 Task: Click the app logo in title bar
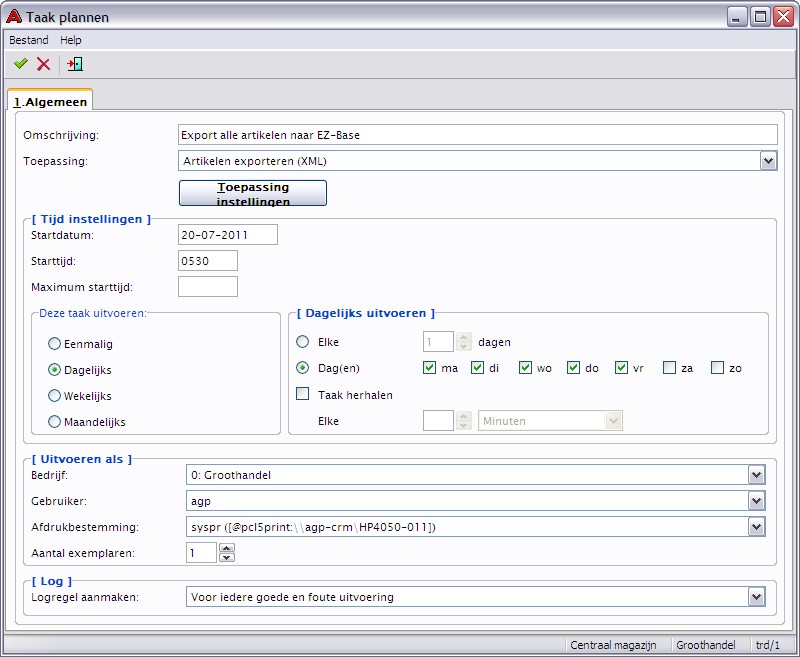[13, 17]
